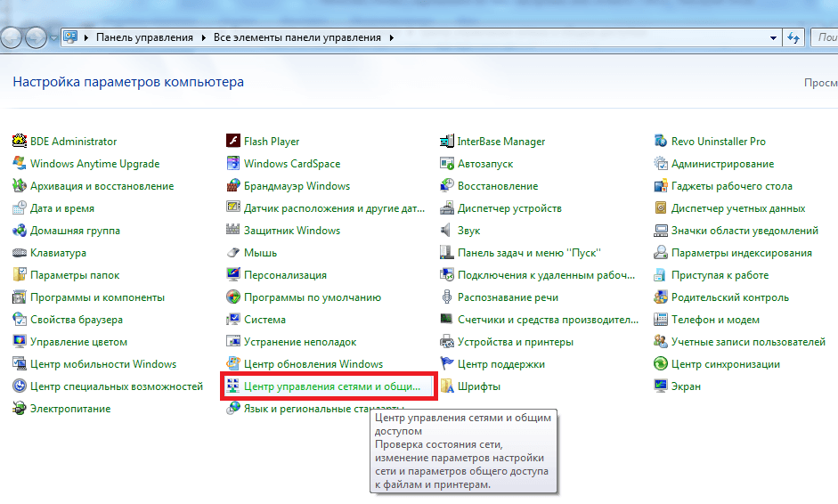Expand the arrow after Панель управления breadcrumb
This screenshot has height=504, width=838.
[204, 38]
